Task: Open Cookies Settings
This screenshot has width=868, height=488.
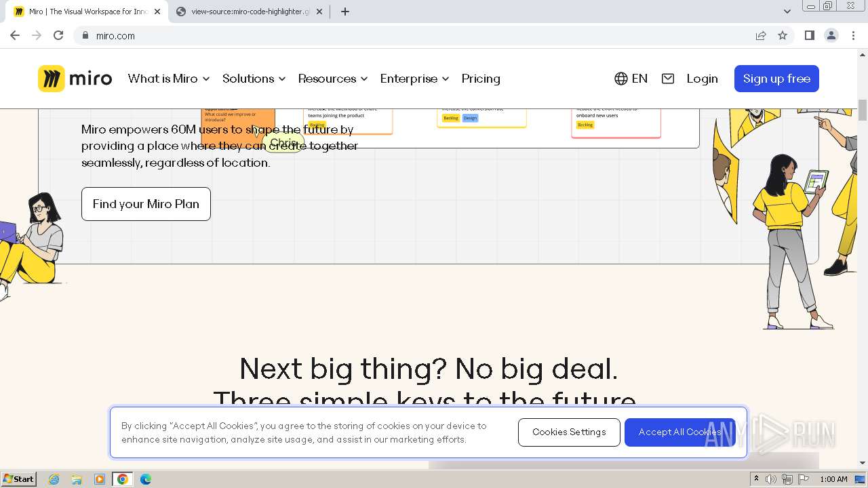Action: coord(569,432)
